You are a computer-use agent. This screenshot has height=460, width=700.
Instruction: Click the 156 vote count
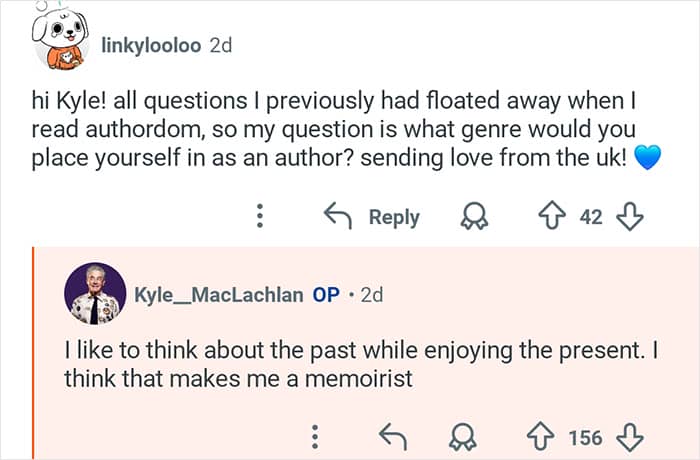pyautogui.click(x=585, y=437)
